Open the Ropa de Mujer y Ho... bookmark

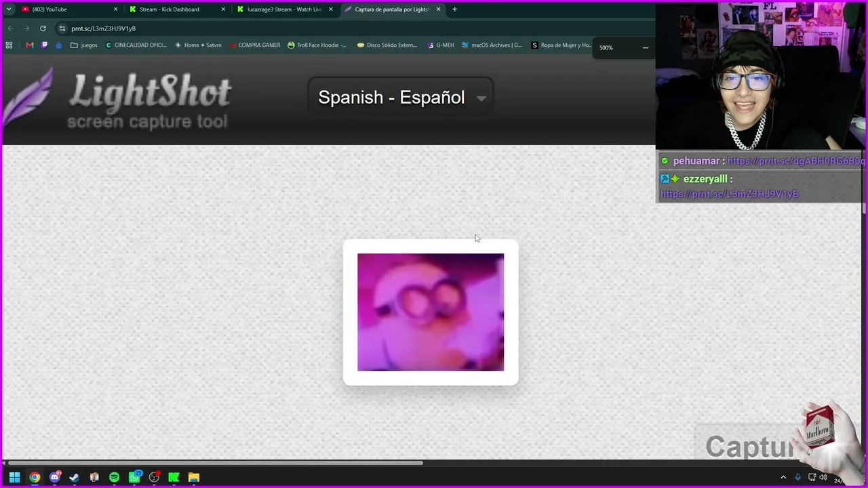pyautogui.click(x=561, y=45)
